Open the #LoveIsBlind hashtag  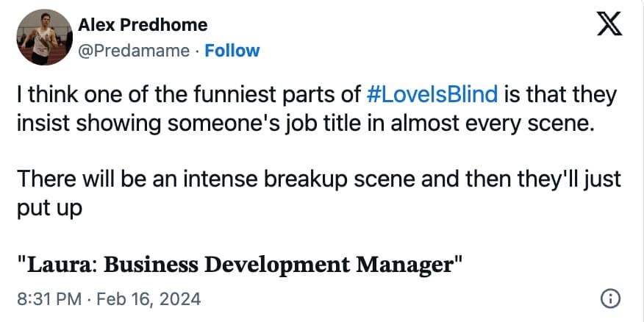point(432,95)
